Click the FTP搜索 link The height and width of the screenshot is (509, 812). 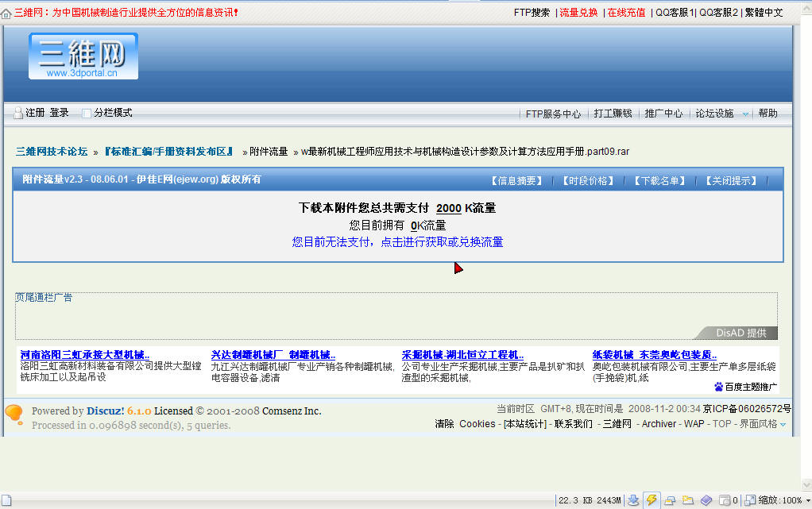click(532, 13)
